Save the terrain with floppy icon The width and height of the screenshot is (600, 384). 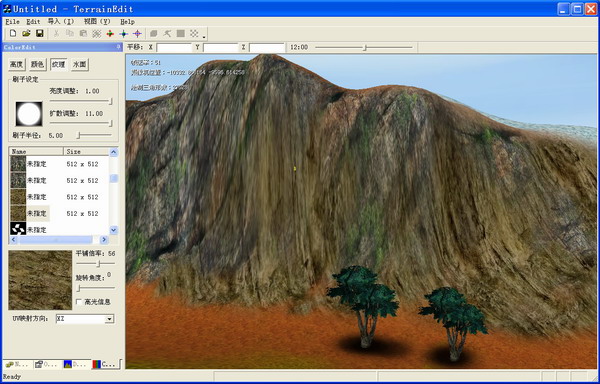tap(39, 34)
